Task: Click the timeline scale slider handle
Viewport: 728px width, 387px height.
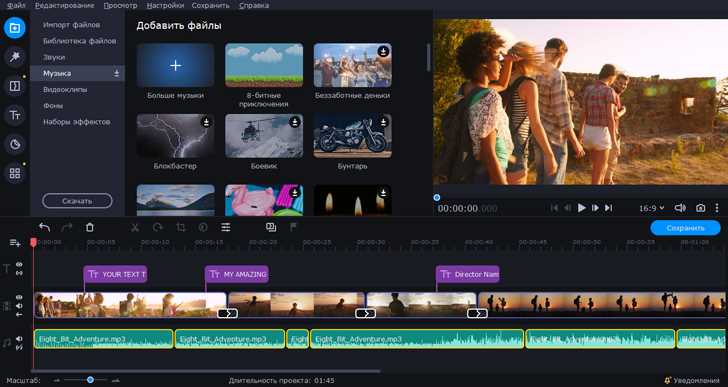Action: [x=90, y=380]
